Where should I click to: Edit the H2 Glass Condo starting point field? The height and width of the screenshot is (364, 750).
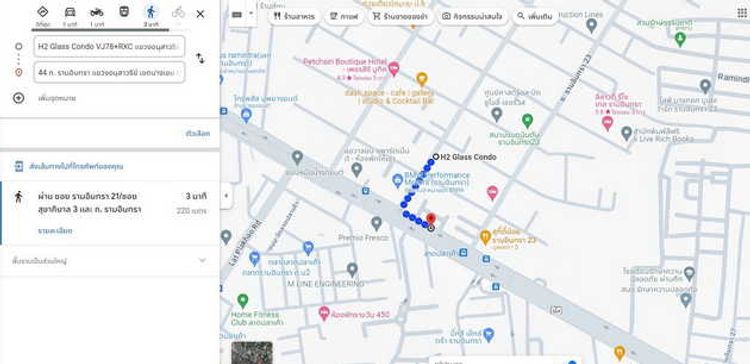click(110, 46)
